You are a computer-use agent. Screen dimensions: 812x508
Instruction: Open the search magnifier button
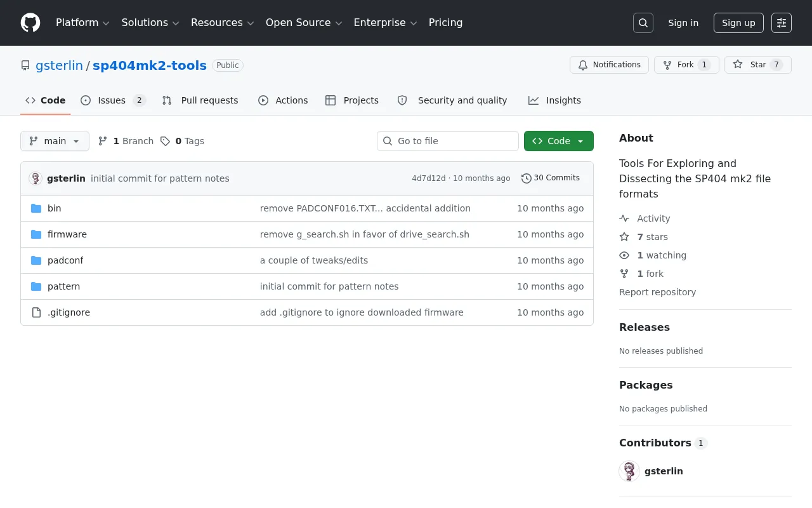[643, 23]
